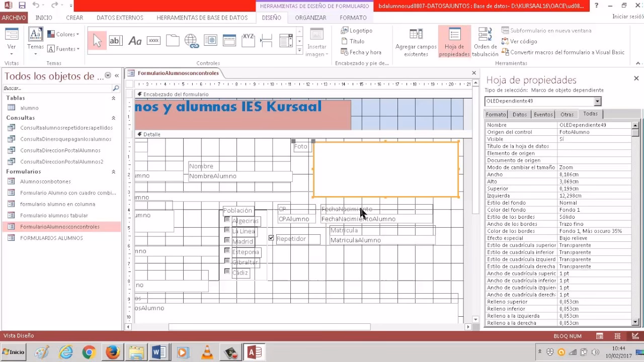The width and height of the screenshot is (644, 362).
Task: Switch to the DATOS EXTERNOS tab
Action: pos(120,18)
